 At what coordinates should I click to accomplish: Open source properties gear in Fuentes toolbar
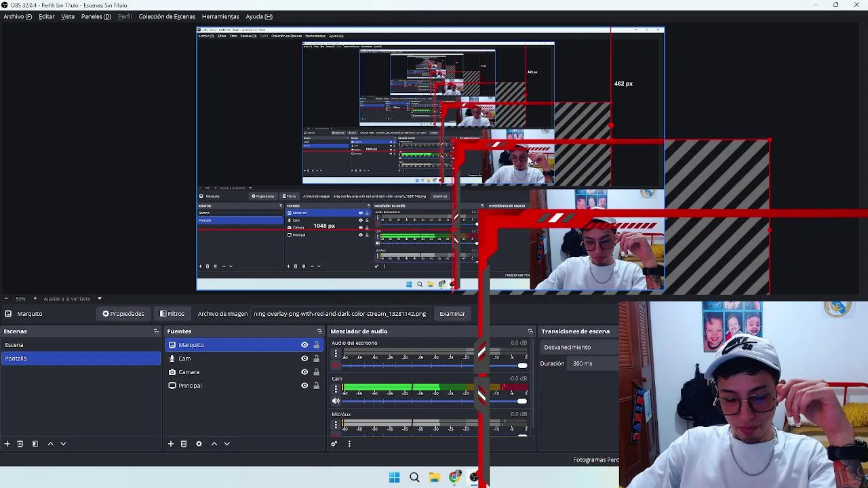pyautogui.click(x=199, y=444)
